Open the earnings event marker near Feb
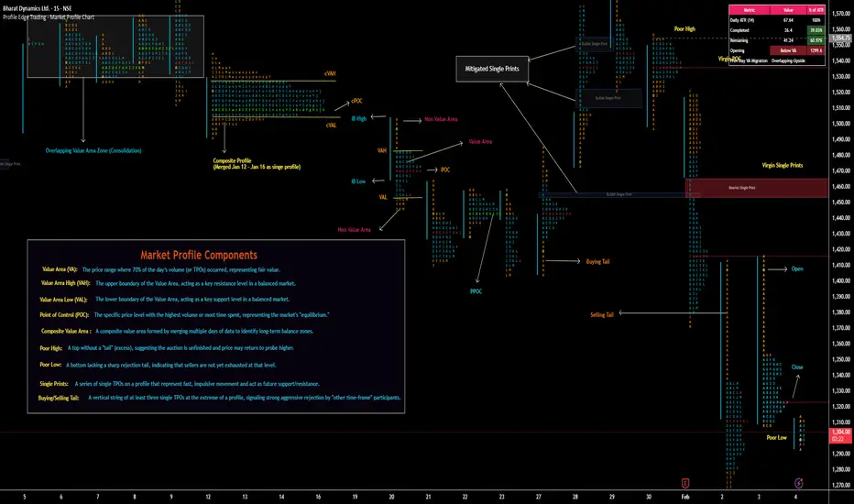Viewport: 854px width, 504px height. click(685, 483)
